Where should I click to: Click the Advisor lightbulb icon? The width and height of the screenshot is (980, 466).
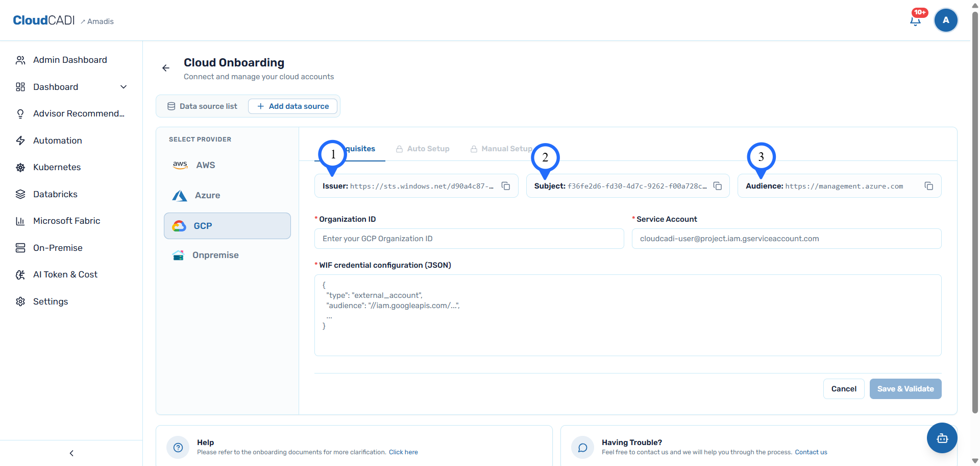(20, 114)
